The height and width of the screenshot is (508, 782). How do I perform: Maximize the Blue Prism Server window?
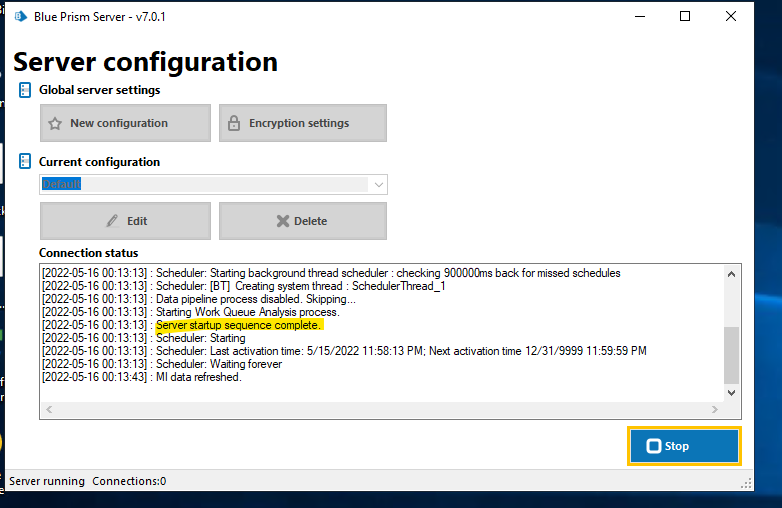point(685,16)
